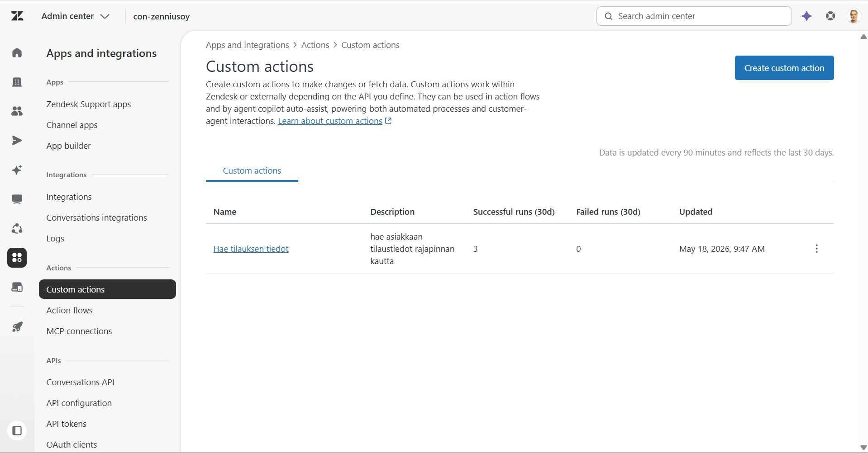Screen dimensions: 868x453
Task: Click the Zendesk logo icon
Action: (x=17, y=16)
